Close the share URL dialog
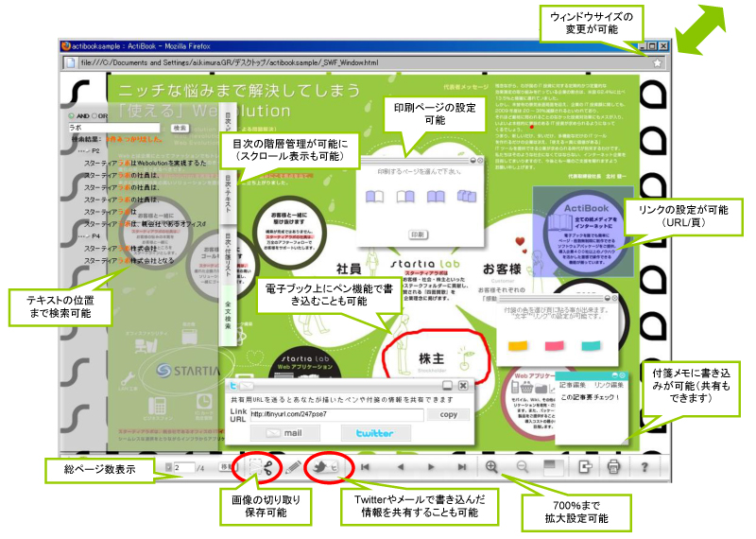Viewport: 756px width, 539px height. pos(463,385)
